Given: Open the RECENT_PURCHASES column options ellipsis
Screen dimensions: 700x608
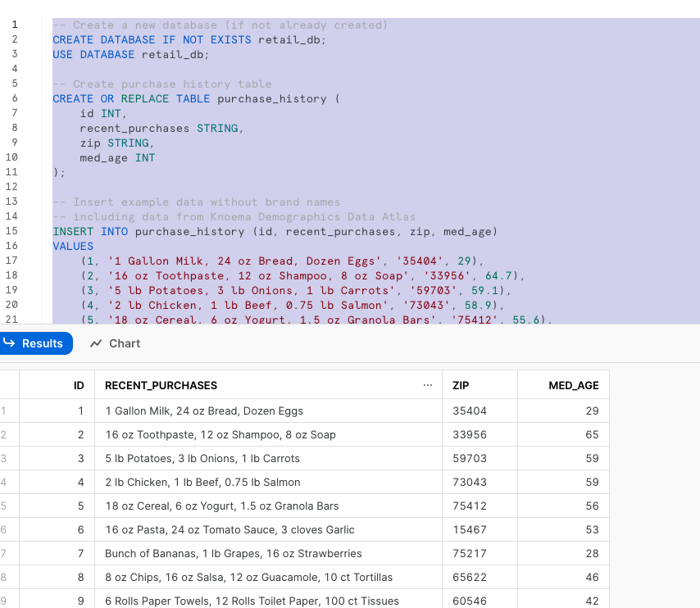Looking at the screenshot, I should click(427, 385).
